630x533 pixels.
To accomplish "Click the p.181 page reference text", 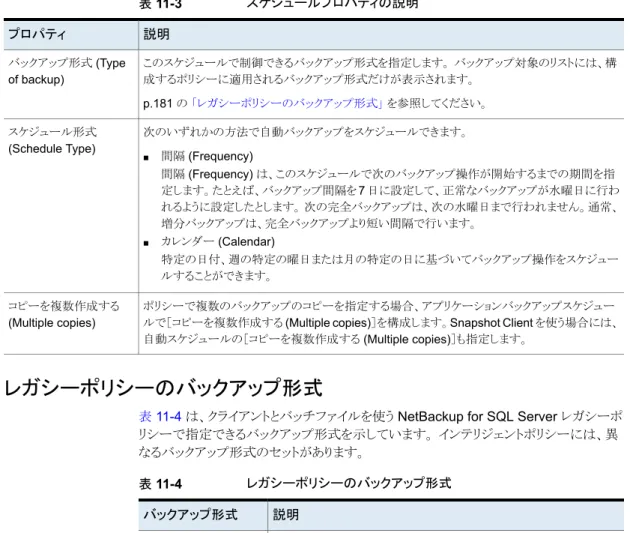I will [158, 104].
